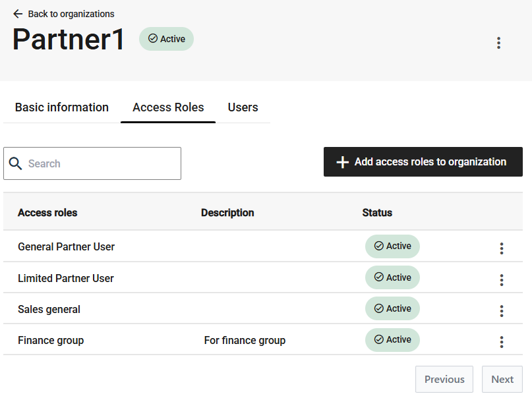Select the Sales general role name

point(49,308)
